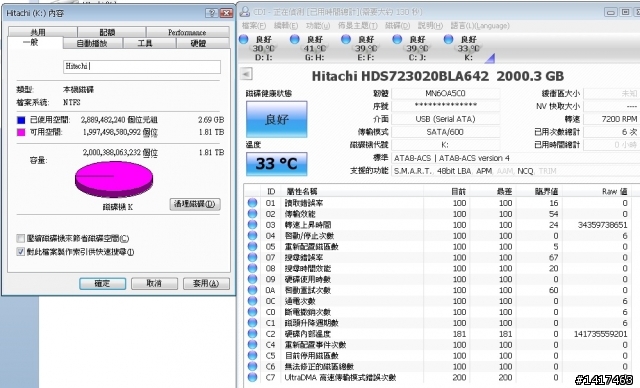This screenshot has width=640, height=388.
Task: Select the 一般 tab
Action: pos(35,42)
